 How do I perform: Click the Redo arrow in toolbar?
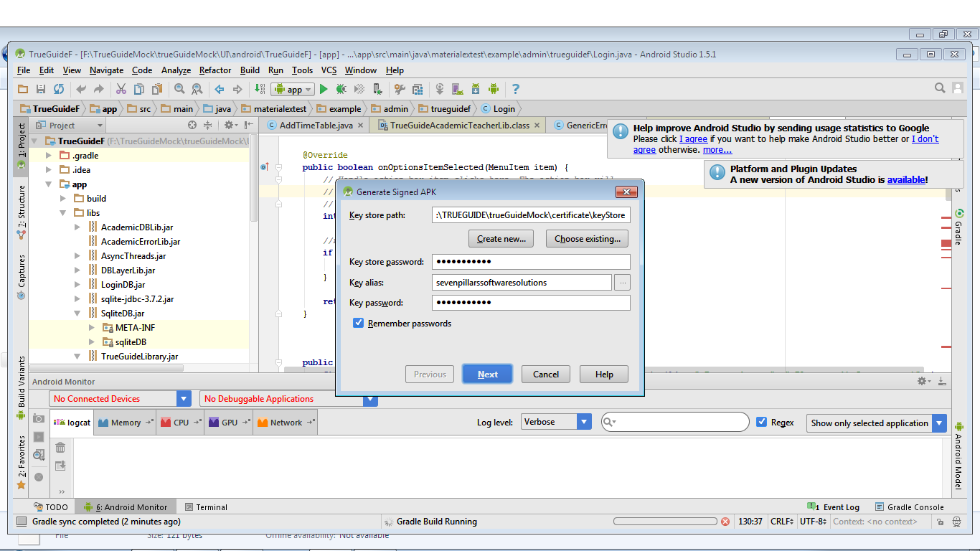[x=99, y=89]
